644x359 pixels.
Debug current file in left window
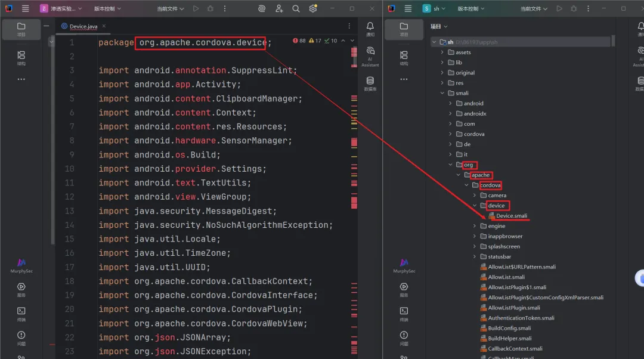pyautogui.click(x=210, y=8)
